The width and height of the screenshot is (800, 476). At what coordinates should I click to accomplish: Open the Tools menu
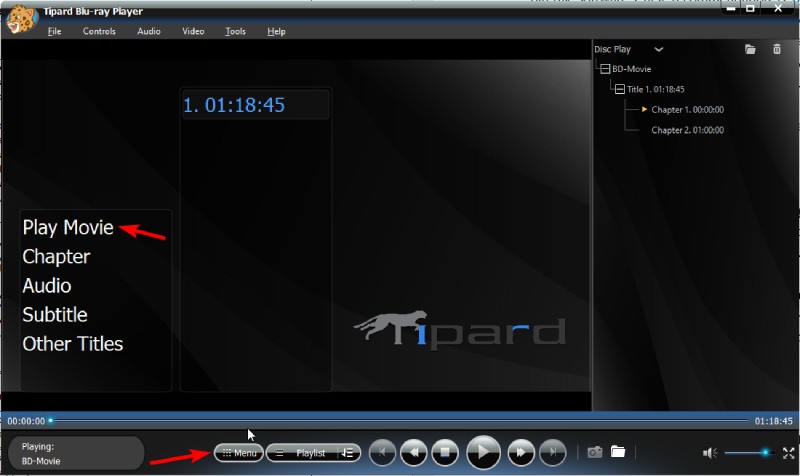[235, 31]
